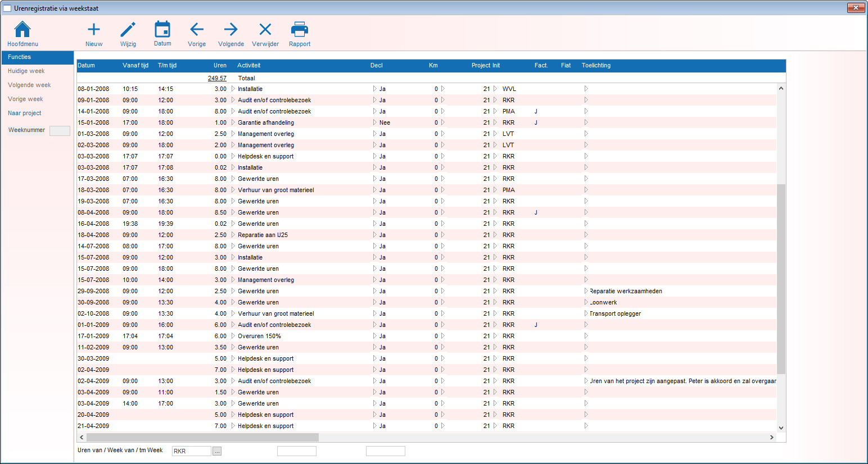Open Km lookup arrow in 09-01-2008 row

[443, 100]
